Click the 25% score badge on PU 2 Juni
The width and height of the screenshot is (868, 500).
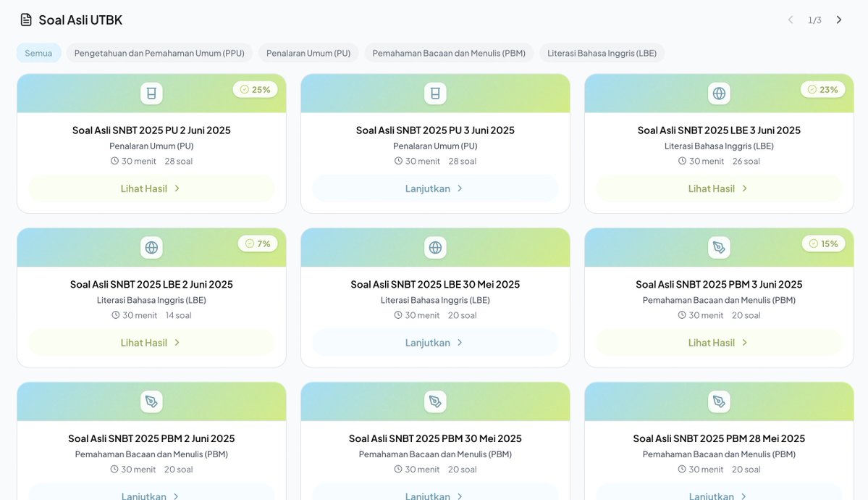click(x=256, y=89)
